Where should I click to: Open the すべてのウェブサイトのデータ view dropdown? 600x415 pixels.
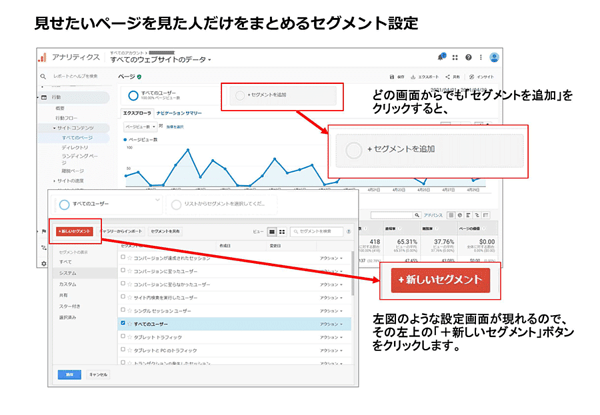[161, 60]
